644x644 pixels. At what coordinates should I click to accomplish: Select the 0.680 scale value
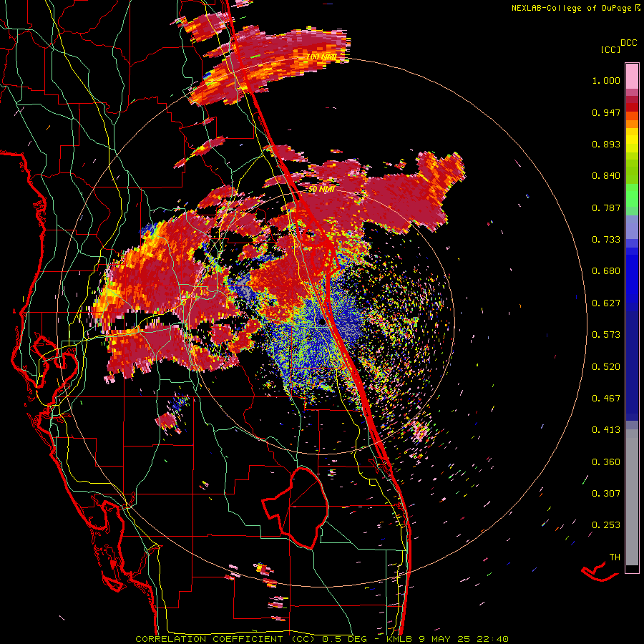coord(606,271)
